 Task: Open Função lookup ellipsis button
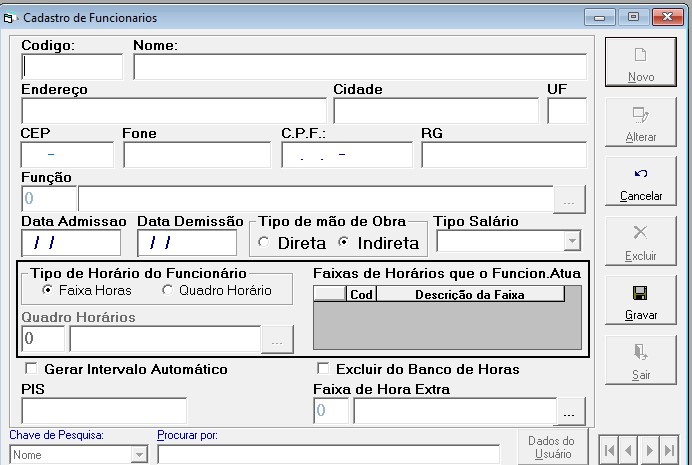tap(569, 199)
